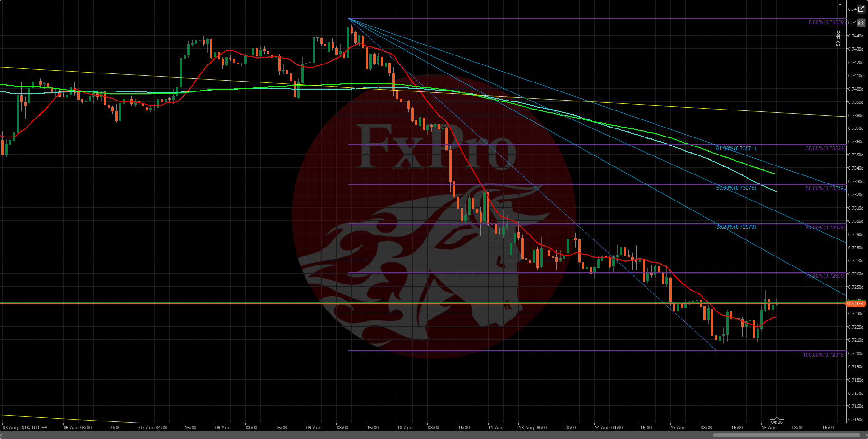
Task: Click the '10 Aug' date axis label
Action: pos(405,428)
